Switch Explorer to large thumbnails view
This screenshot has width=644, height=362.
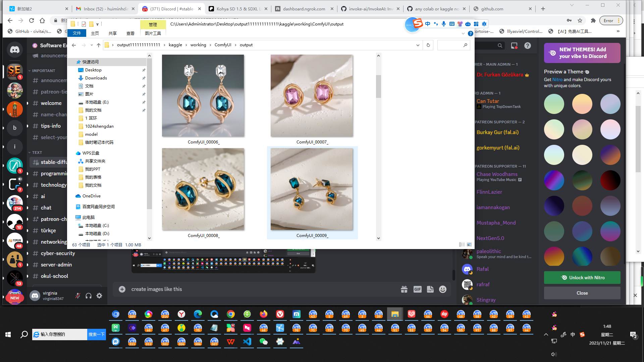(469, 245)
